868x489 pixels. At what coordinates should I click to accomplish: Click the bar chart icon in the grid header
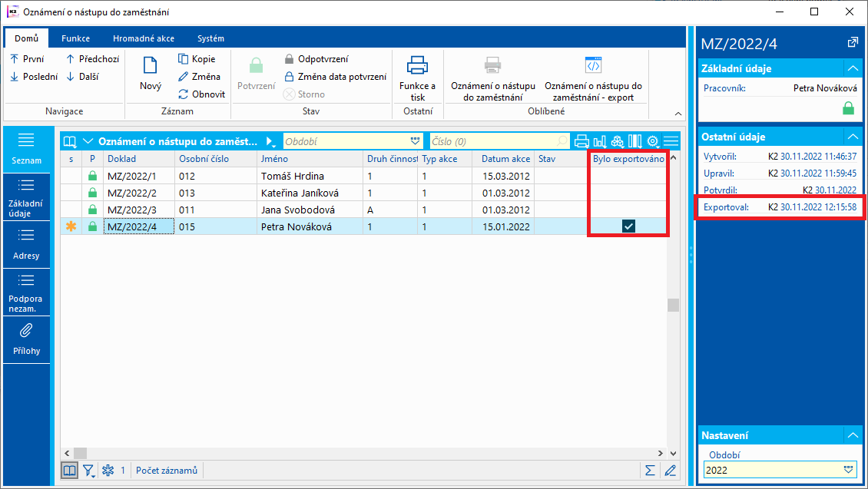pos(600,141)
